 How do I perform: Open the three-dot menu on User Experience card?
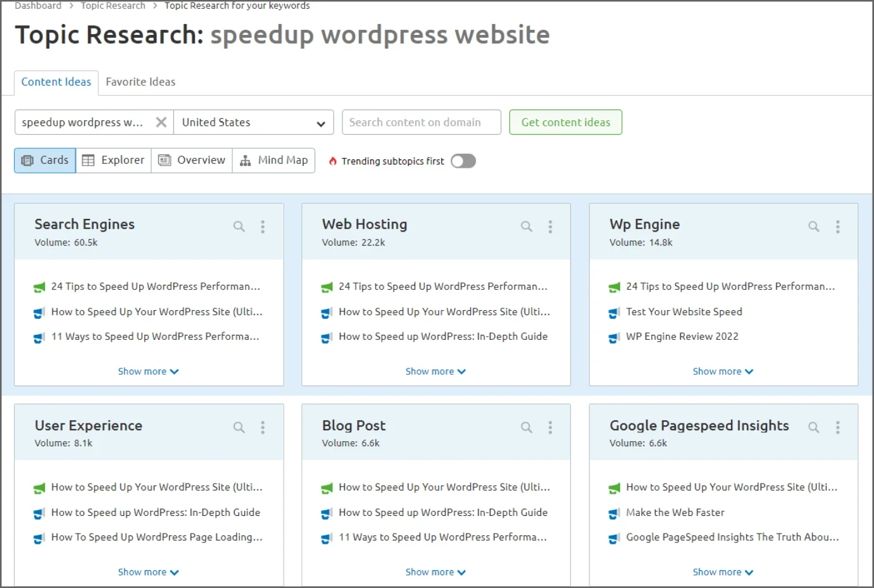(x=263, y=427)
